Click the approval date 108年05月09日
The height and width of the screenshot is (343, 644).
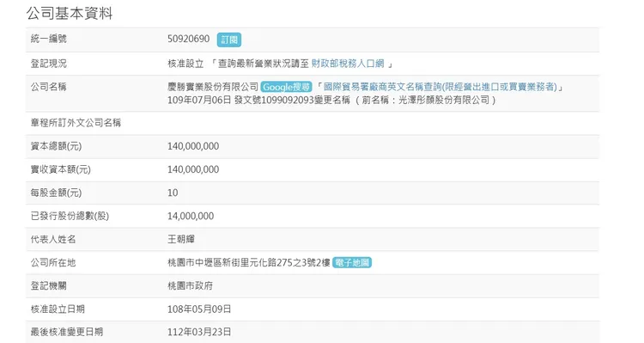[x=199, y=309]
